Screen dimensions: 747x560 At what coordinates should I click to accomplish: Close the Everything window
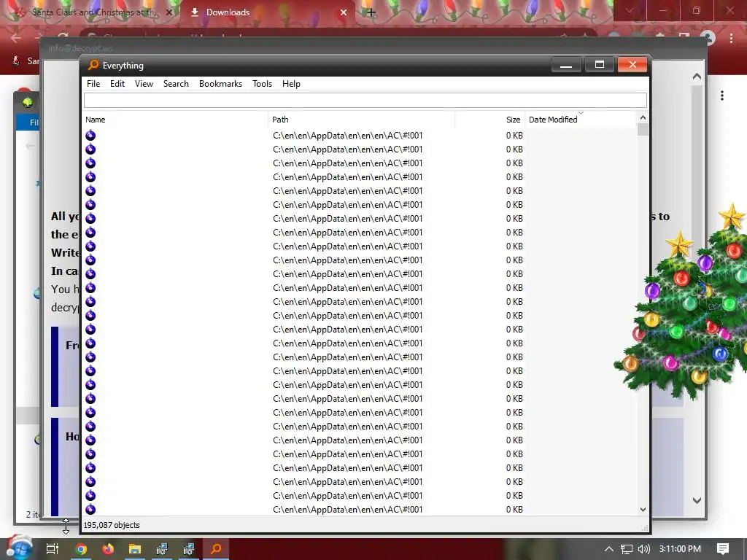pos(632,65)
